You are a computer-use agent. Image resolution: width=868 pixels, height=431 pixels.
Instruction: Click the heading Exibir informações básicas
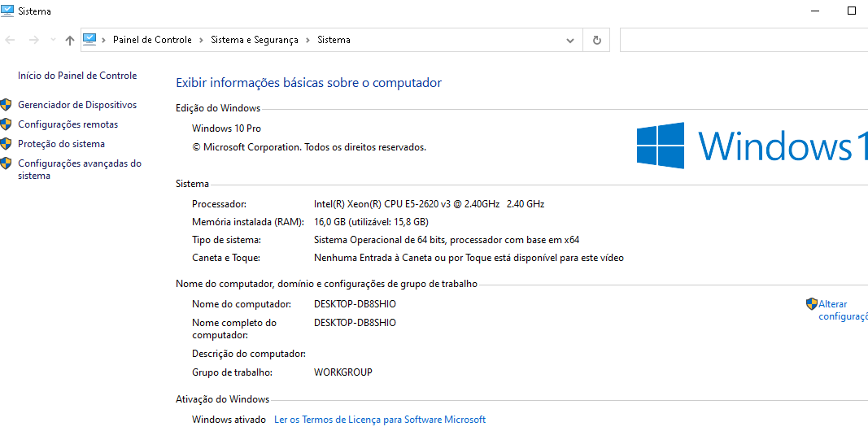(308, 82)
